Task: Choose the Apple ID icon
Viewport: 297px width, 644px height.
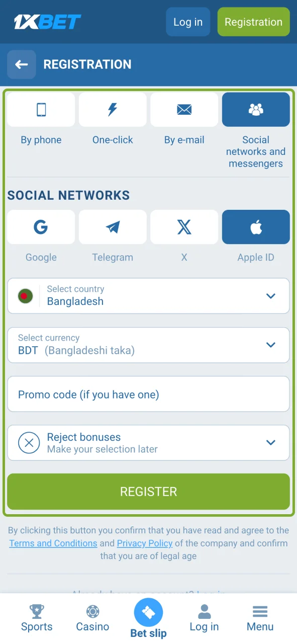Action: click(x=256, y=227)
